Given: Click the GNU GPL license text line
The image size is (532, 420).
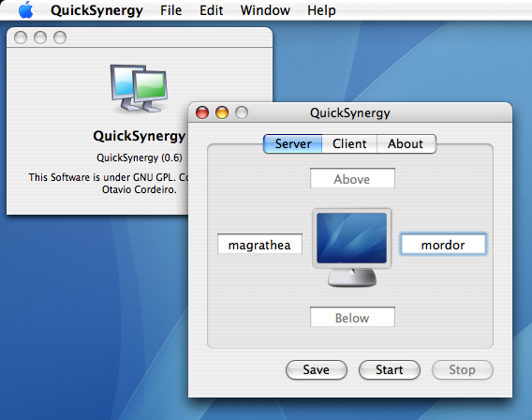Looking at the screenshot, I should [x=109, y=177].
